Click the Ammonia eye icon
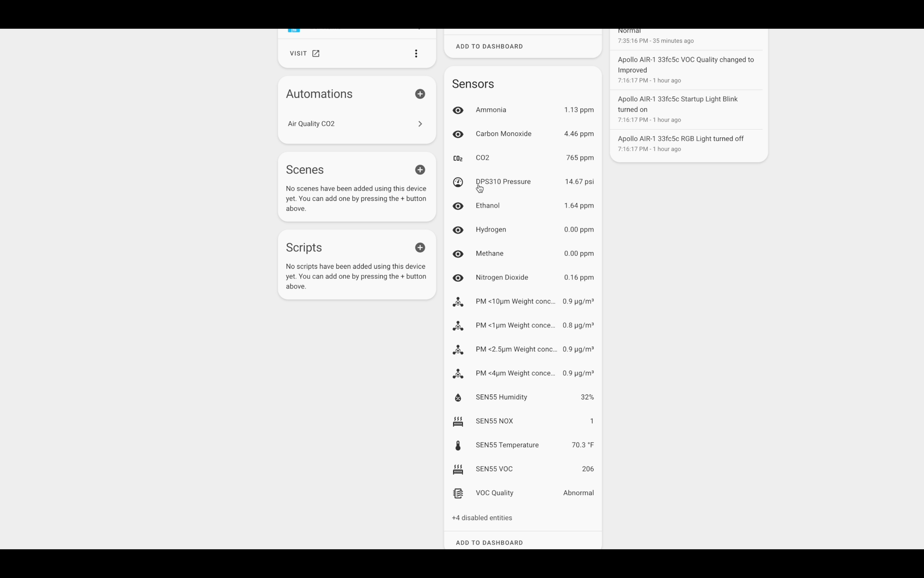Image resolution: width=924 pixels, height=578 pixels. (457, 110)
